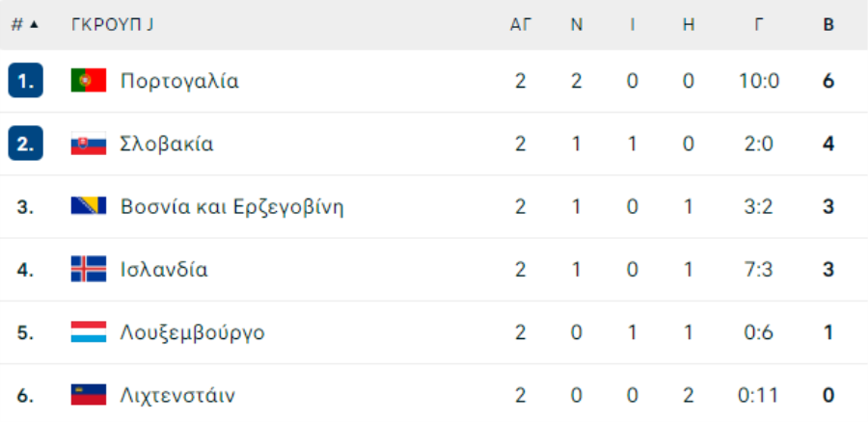Screen dimensions: 868x422
Task: Click the blue rank 2 badge
Action: click(25, 144)
